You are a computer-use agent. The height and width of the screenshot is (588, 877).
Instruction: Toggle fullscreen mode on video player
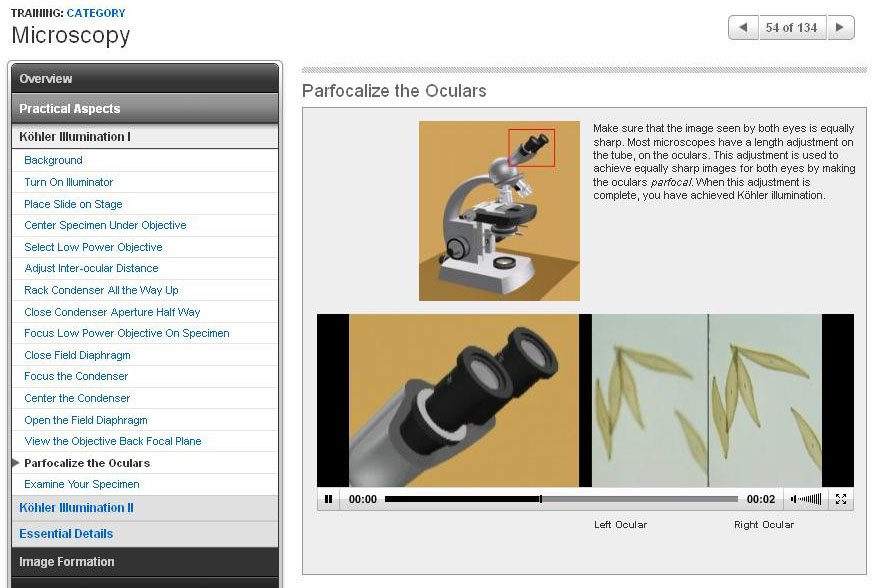tap(841, 499)
